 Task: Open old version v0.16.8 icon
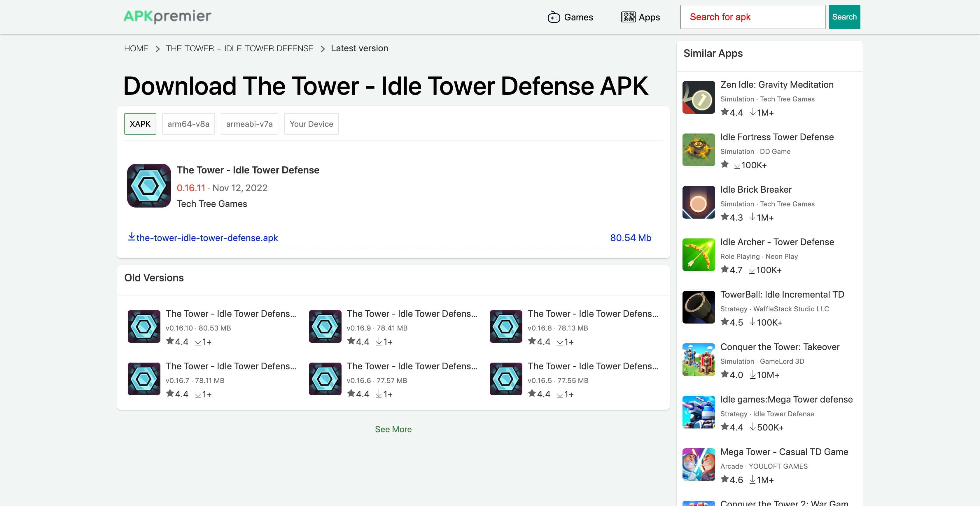point(505,326)
